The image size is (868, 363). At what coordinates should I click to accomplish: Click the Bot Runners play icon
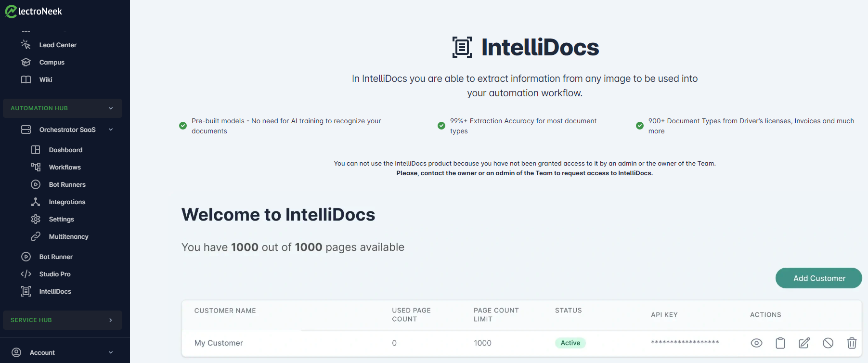[36, 184]
